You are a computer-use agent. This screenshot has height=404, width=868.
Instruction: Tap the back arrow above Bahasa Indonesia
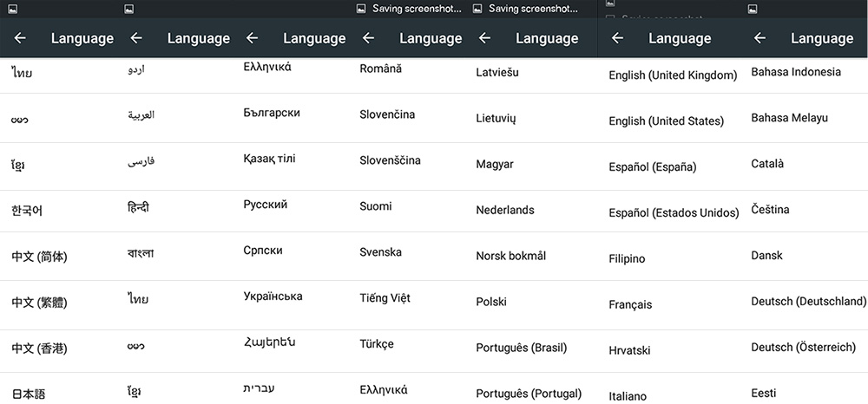(759, 38)
